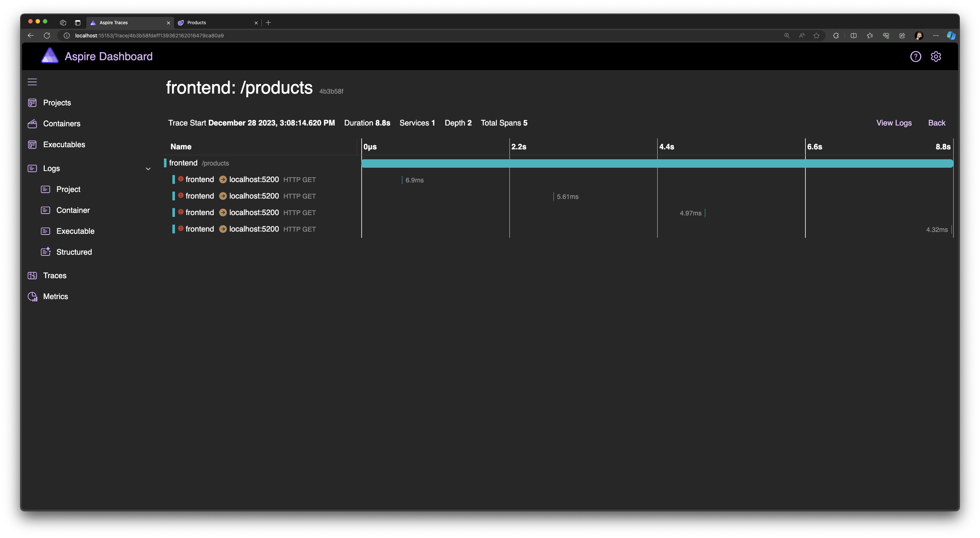Collapse the Logs section chevron

tap(148, 169)
